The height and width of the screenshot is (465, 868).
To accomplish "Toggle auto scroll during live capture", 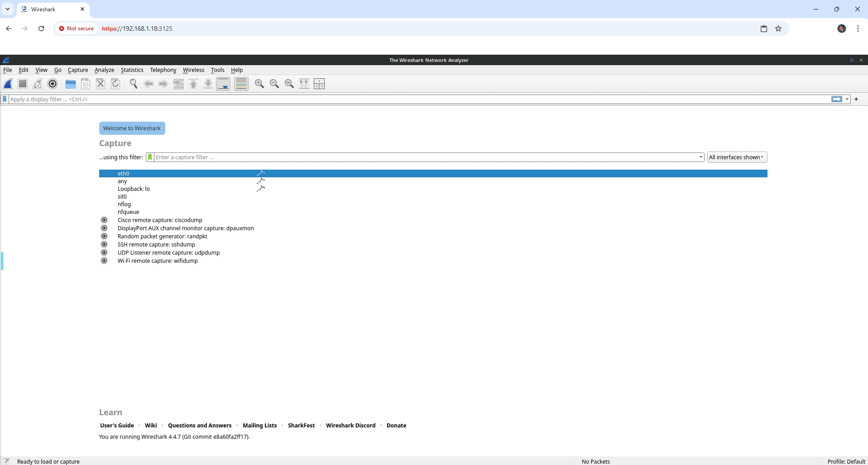I will point(223,84).
